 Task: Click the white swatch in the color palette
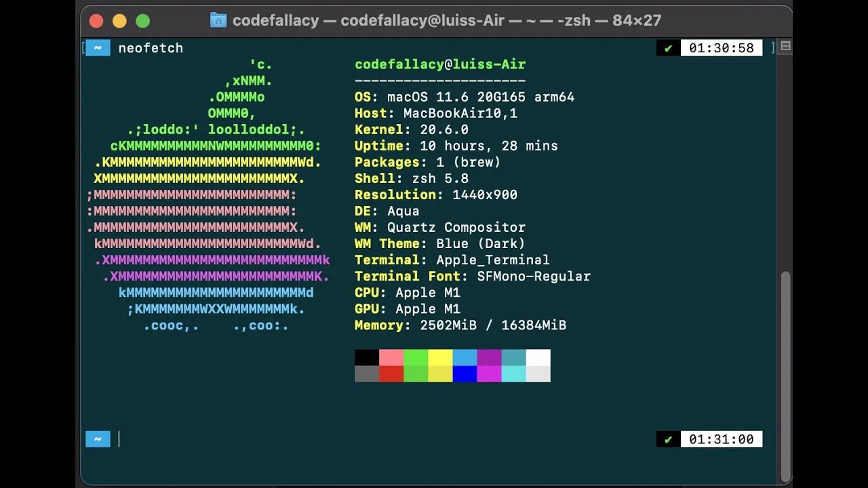tap(538, 356)
